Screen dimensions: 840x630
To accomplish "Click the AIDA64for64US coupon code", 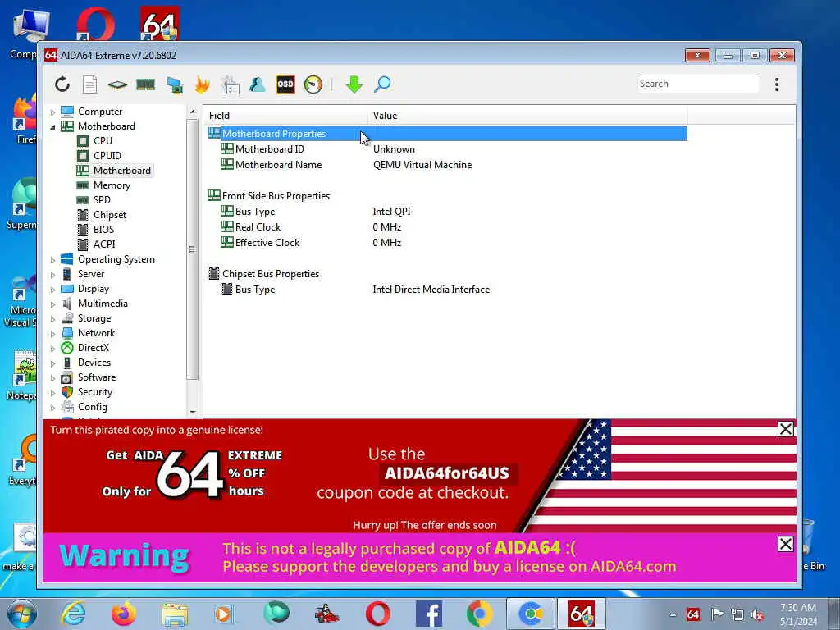I will (x=446, y=473).
